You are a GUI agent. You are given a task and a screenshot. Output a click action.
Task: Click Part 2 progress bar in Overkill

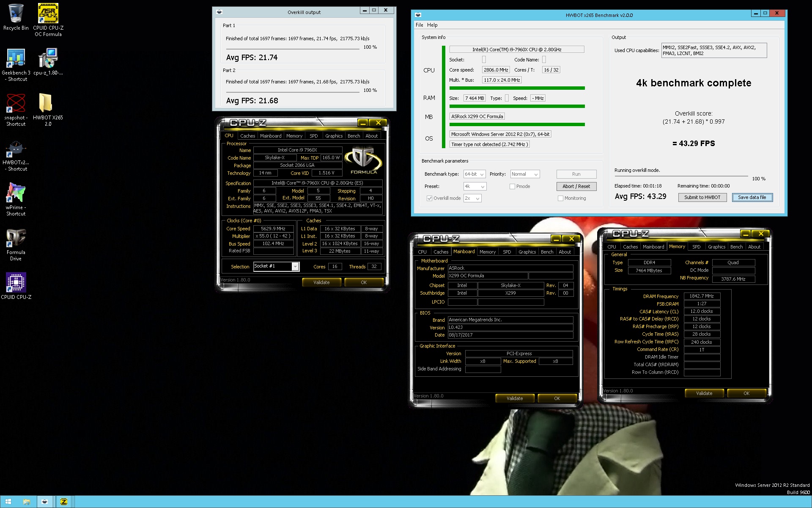(x=293, y=92)
